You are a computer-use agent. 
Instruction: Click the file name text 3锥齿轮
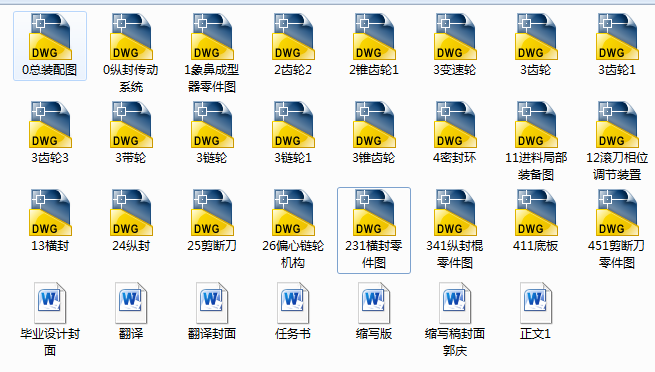374,158
